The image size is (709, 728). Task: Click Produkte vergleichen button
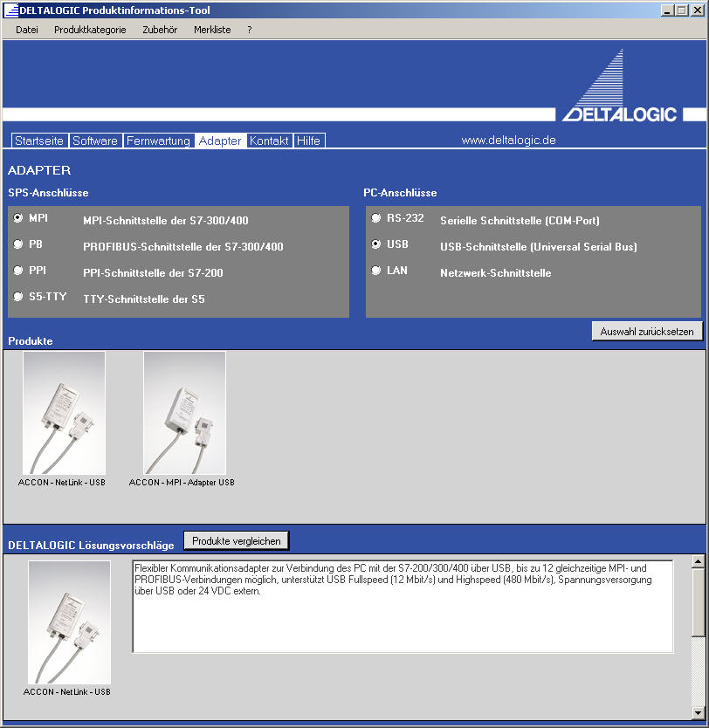[x=237, y=541]
